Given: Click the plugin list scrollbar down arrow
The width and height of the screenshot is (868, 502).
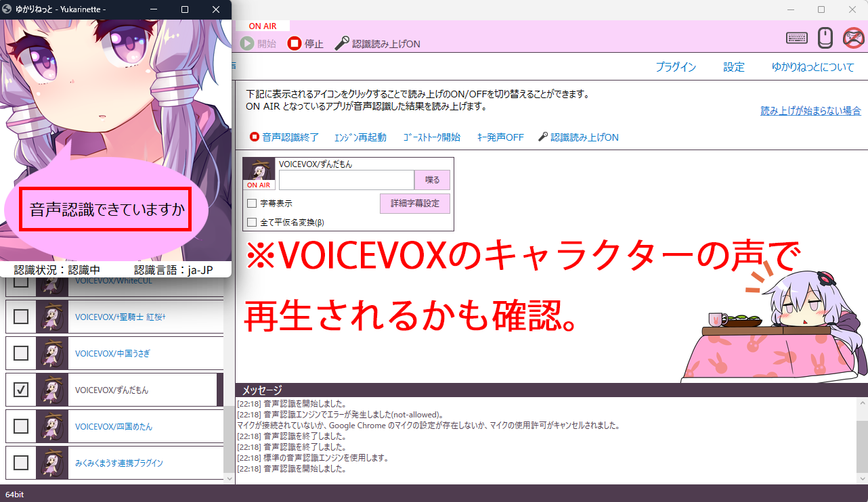Looking at the screenshot, I should click(x=229, y=478).
